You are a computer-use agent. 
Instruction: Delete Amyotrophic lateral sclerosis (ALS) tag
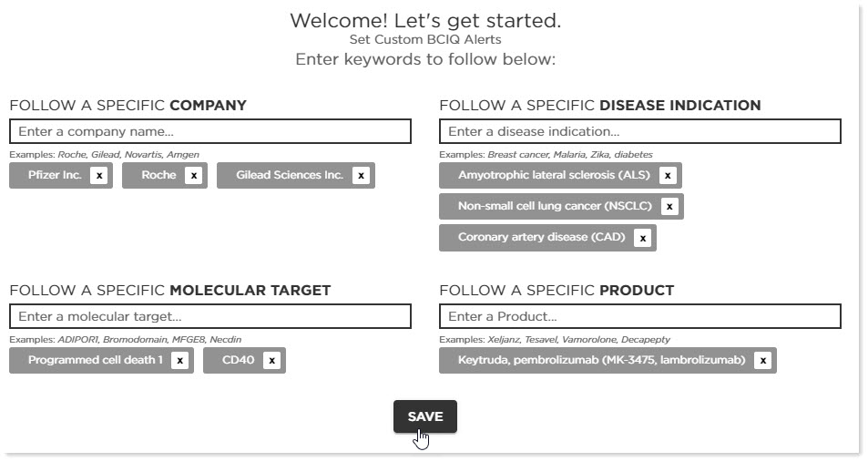click(x=668, y=176)
